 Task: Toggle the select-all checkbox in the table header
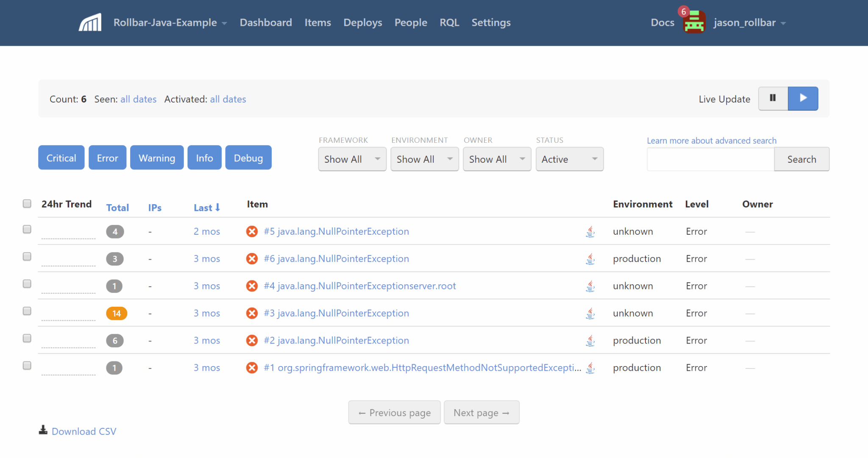pos(27,204)
